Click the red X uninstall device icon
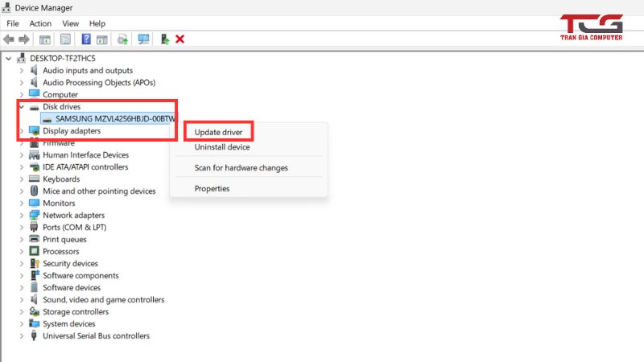This screenshot has height=362, width=644. point(180,39)
